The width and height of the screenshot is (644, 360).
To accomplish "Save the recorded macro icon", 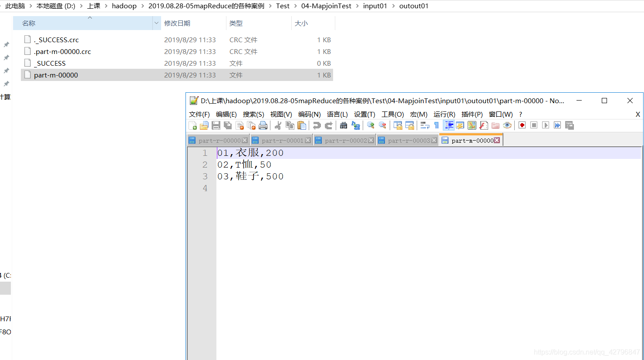I will pyautogui.click(x=569, y=125).
